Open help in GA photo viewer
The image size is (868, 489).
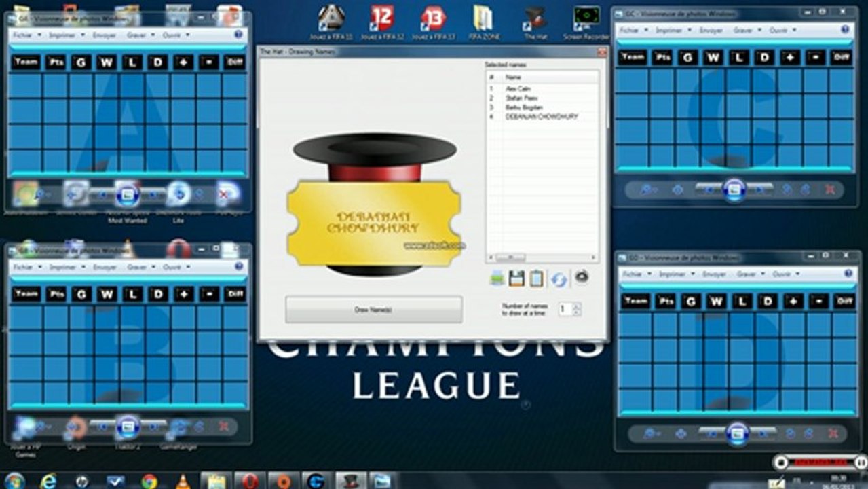(238, 34)
